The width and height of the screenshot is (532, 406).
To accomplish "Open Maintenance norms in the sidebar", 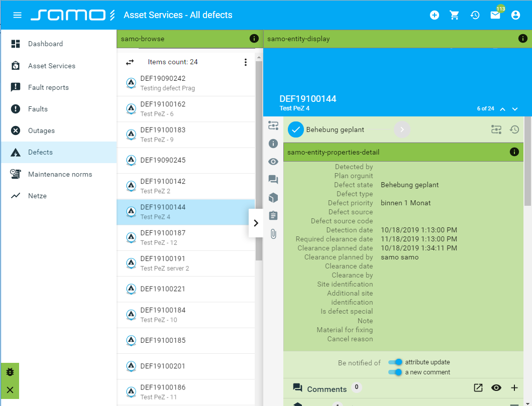I will (x=58, y=174).
